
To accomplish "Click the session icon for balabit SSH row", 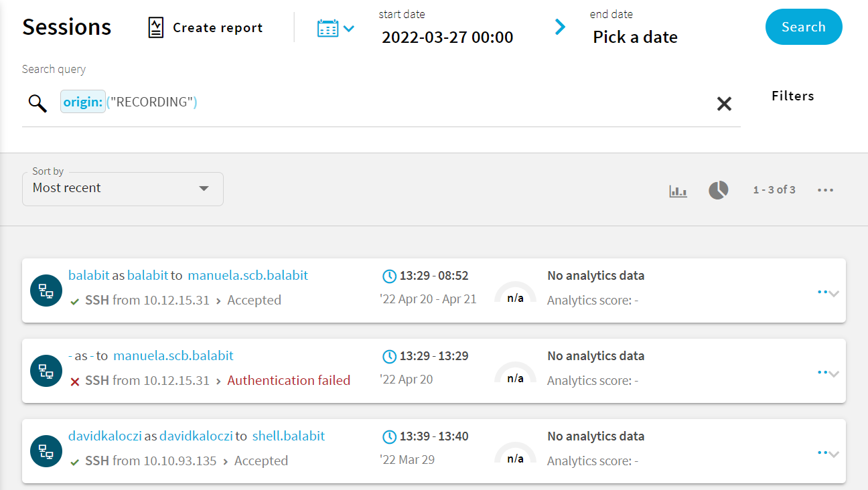I will (46, 291).
